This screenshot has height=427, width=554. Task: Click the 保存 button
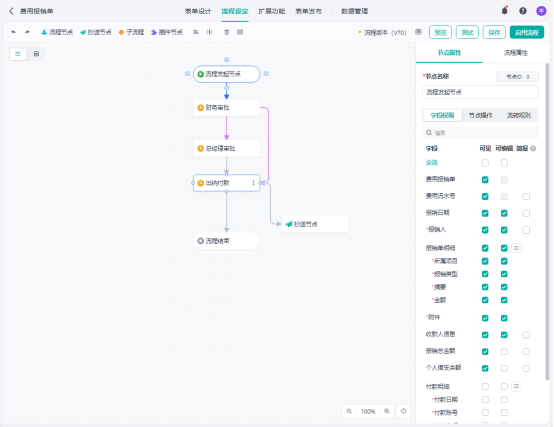[494, 32]
